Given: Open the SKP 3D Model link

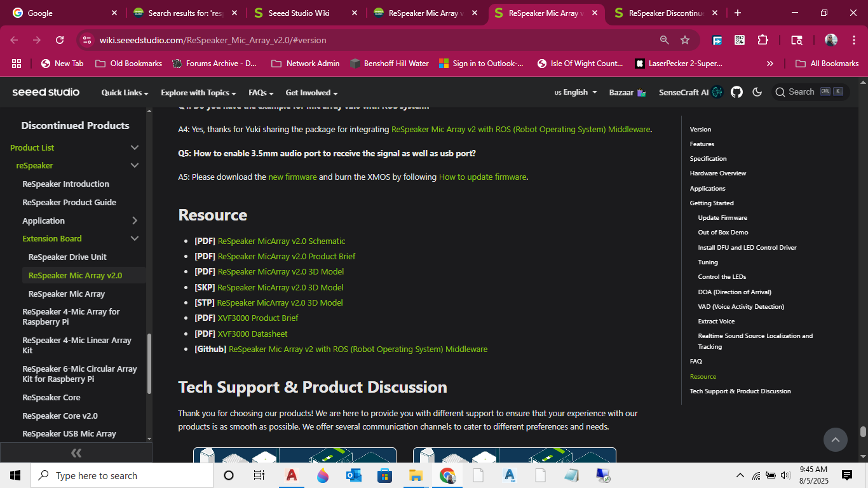Looking at the screenshot, I should (x=280, y=287).
